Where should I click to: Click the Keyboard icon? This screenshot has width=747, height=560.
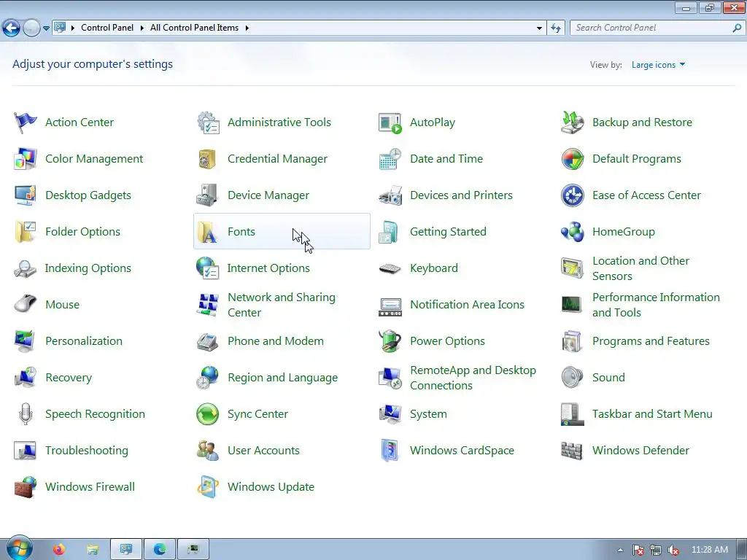[390, 268]
